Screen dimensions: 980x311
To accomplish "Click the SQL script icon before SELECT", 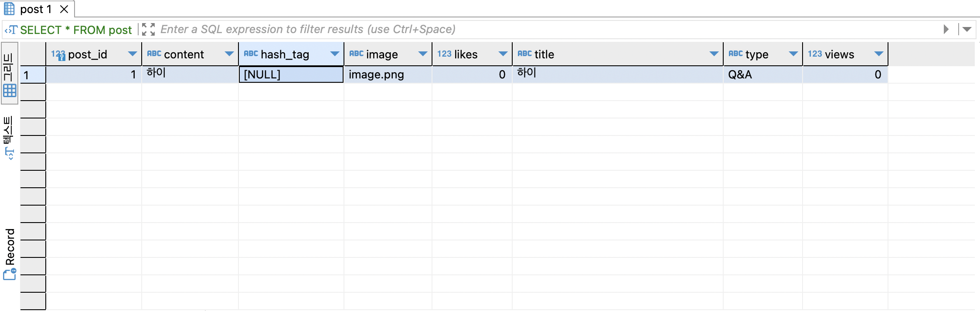I will pyautogui.click(x=11, y=30).
